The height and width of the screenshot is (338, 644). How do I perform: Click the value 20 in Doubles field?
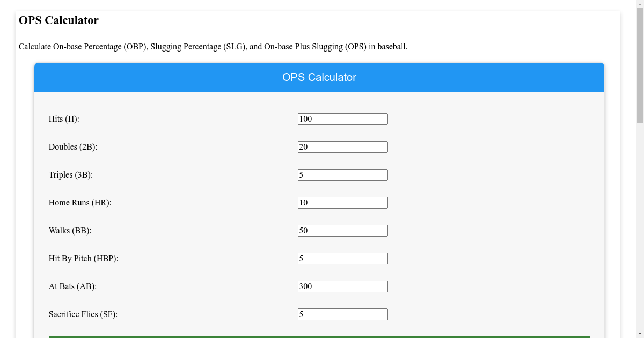pyautogui.click(x=304, y=146)
